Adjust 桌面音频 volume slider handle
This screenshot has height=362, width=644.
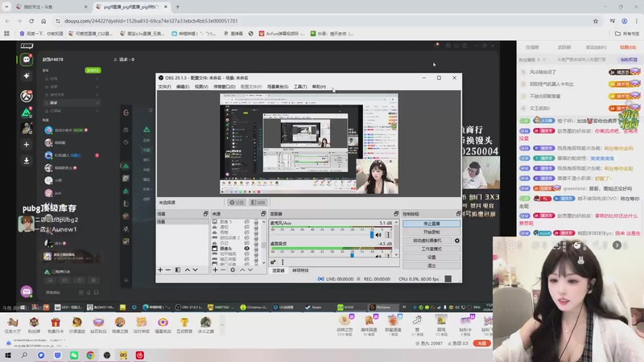tap(352, 255)
